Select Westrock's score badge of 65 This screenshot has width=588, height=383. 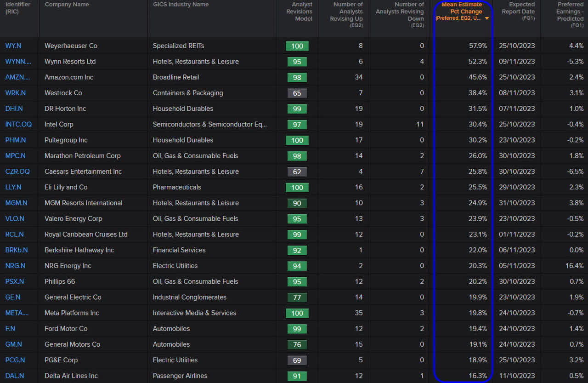[297, 93]
